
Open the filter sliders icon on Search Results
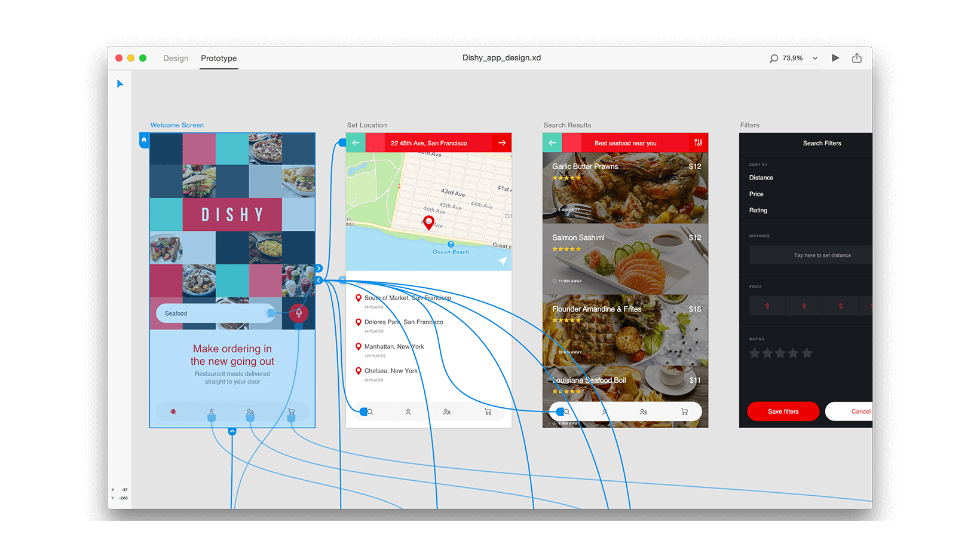pos(698,142)
